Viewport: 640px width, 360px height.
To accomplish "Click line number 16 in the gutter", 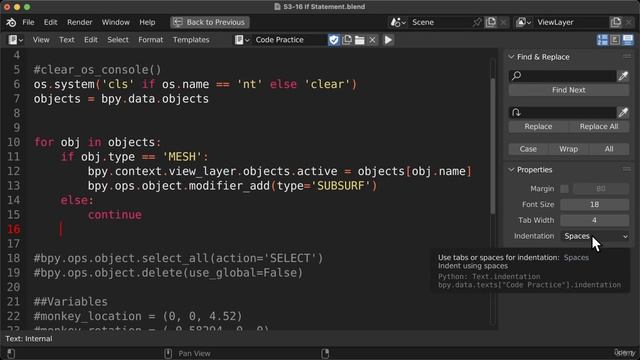I will [x=13, y=229].
